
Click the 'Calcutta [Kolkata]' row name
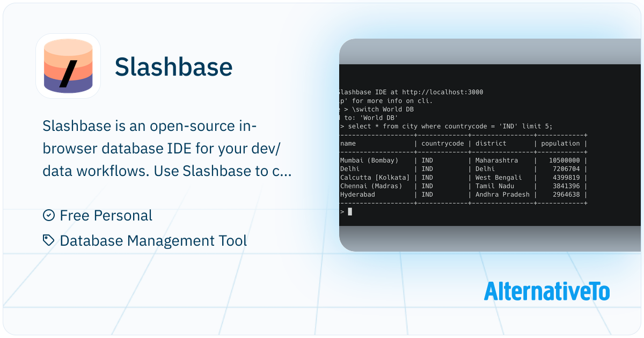coord(375,178)
